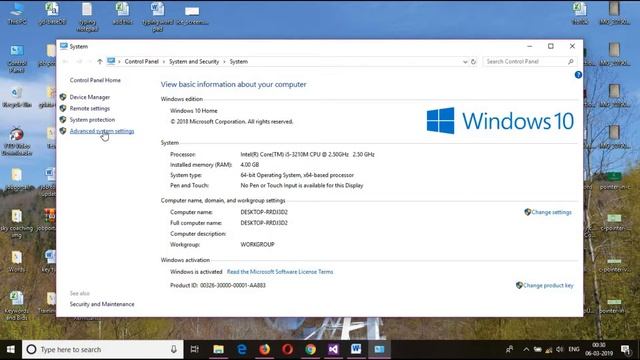Click the shield icon beside Device Manager

[x=63, y=97]
